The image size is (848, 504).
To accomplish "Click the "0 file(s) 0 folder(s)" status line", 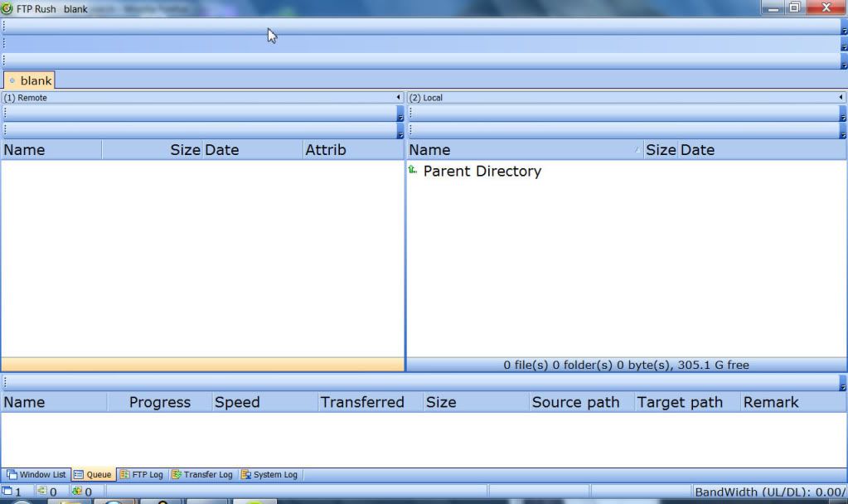I will click(627, 365).
